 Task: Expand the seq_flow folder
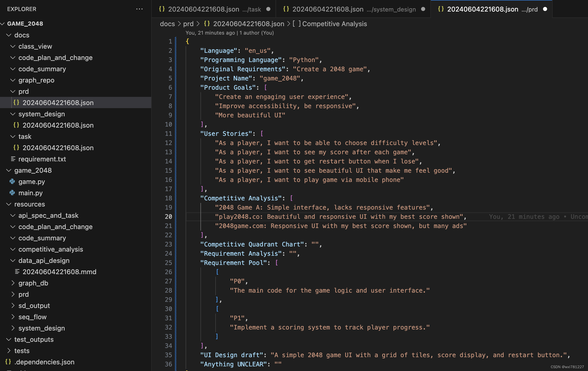tap(13, 317)
